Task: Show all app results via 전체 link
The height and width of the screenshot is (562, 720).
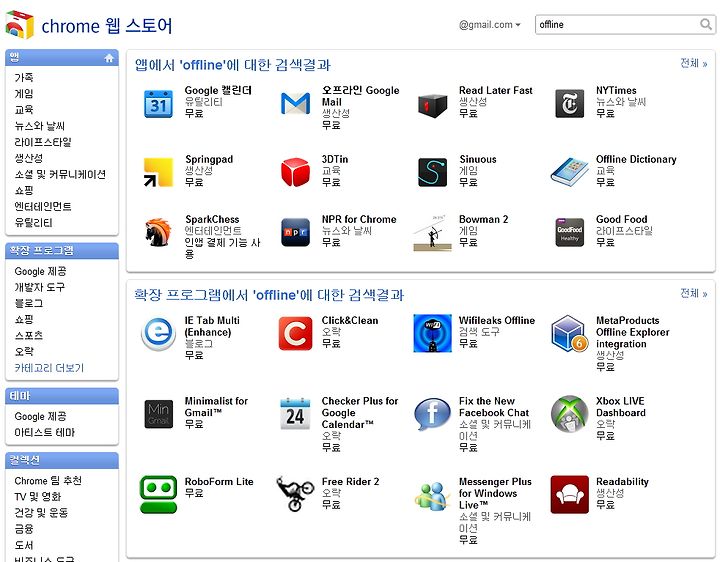Action: pyautogui.click(x=693, y=63)
